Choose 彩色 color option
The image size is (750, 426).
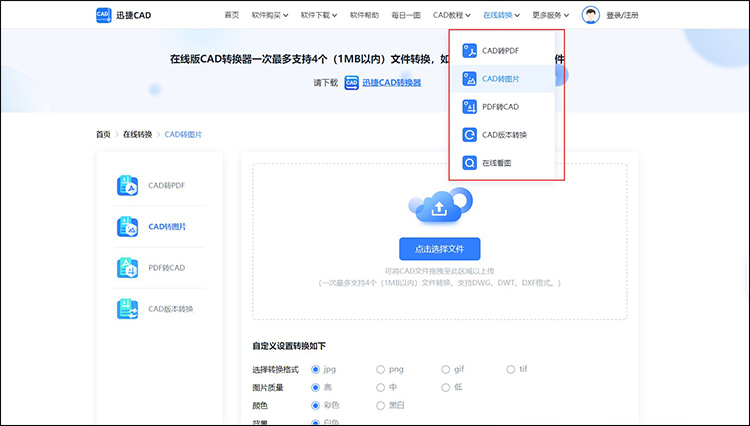[x=315, y=405]
